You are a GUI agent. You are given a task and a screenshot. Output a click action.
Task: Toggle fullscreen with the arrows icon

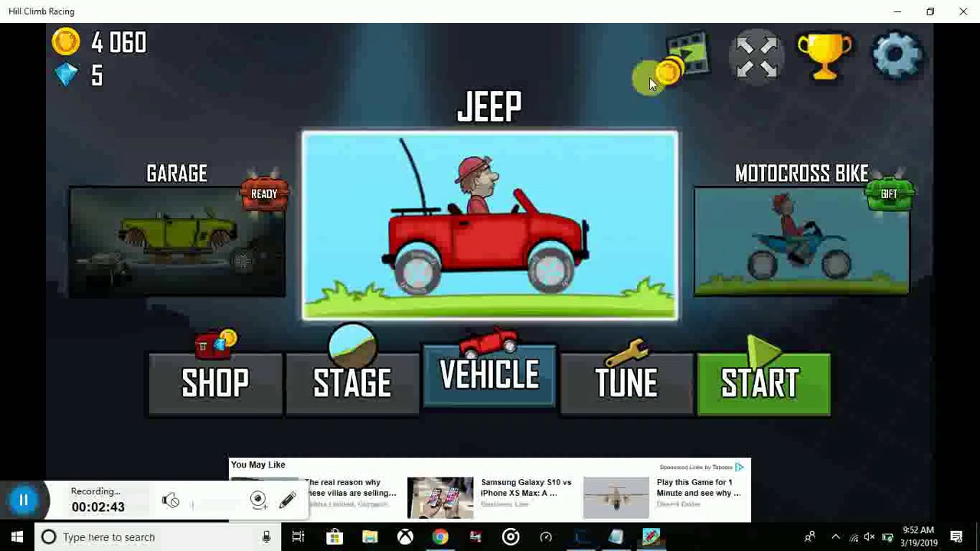click(756, 57)
